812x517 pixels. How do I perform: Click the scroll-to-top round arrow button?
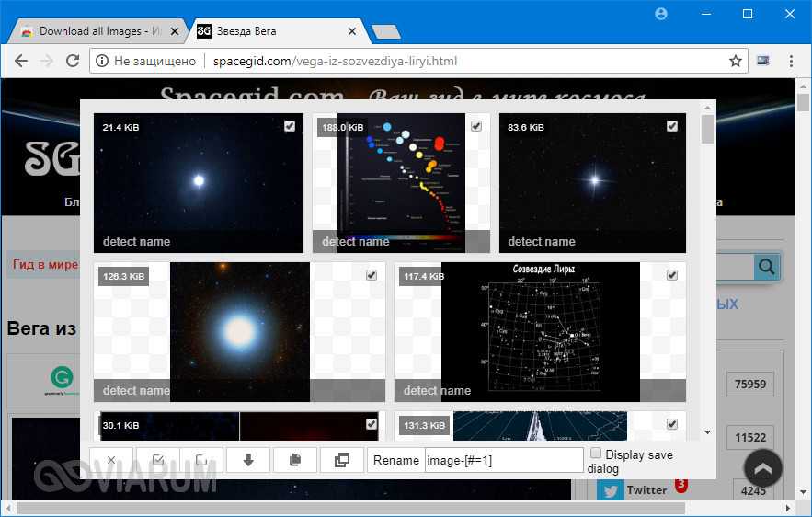coord(762,468)
